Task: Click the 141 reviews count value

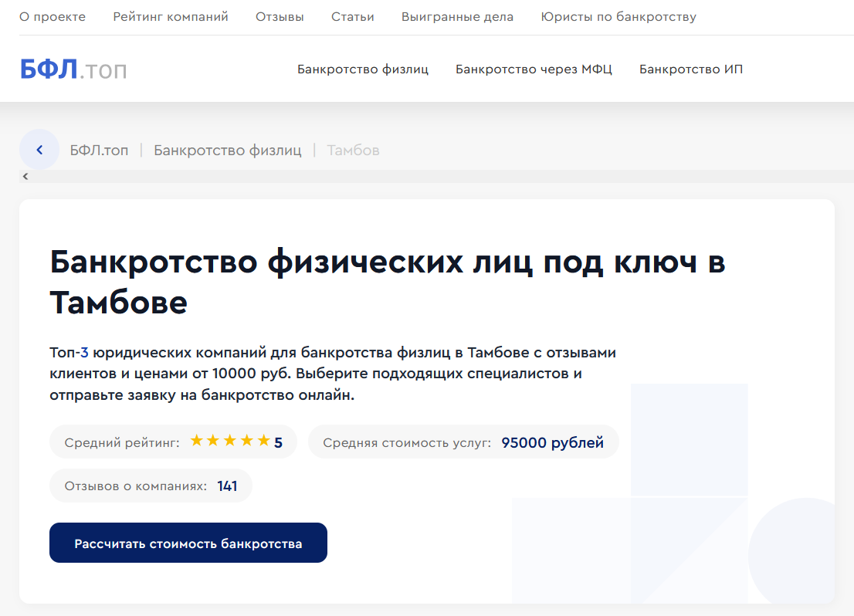Action: pos(227,486)
